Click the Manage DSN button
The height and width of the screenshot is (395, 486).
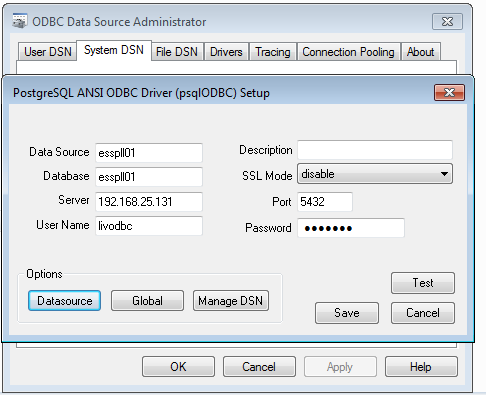tap(231, 300)
